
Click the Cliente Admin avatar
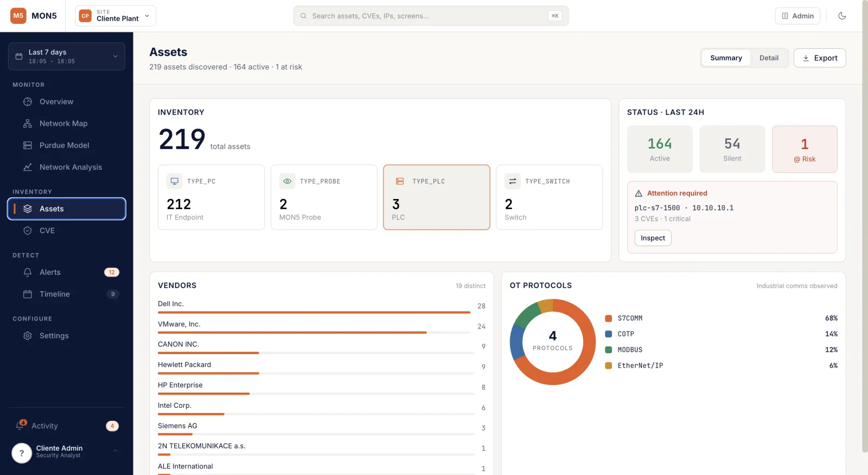pyautogui.click(x=22, y=453)
